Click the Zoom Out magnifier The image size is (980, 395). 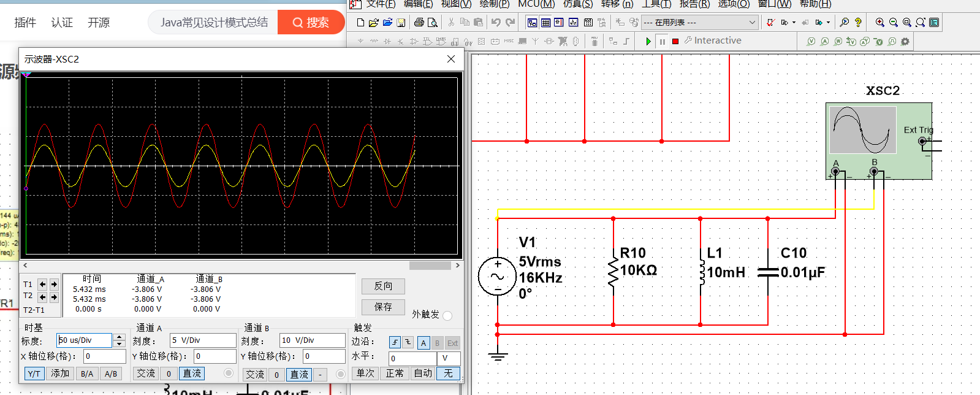[x=894, y=23]
